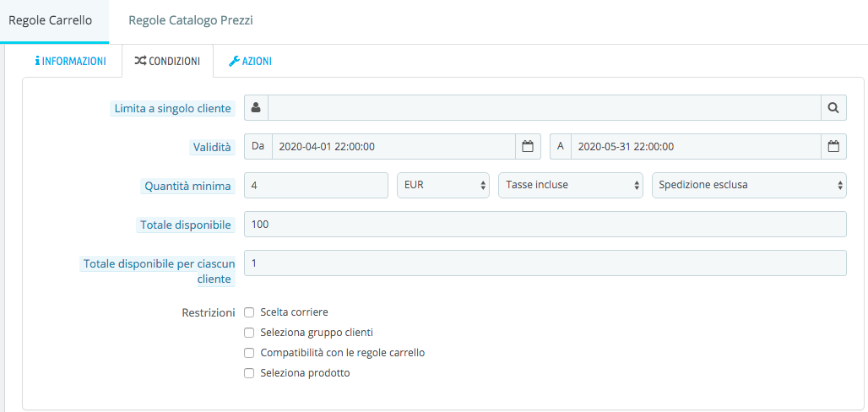The height and width of the screenshot is (412, 868).
Task: Open the calendar picker for end date
Action: (x=833, y=147)
